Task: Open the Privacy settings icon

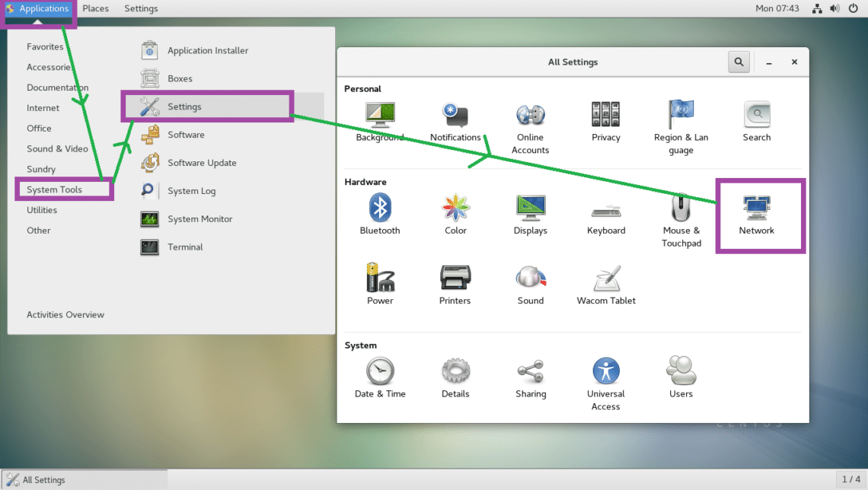Action: pyautogui.click(x=605, y=122)
